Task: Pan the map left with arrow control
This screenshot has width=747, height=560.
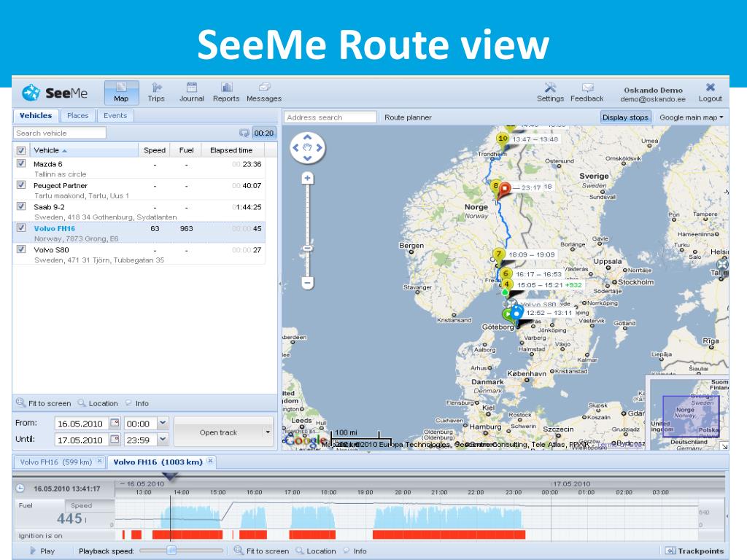Action: [x=296, y=147]
